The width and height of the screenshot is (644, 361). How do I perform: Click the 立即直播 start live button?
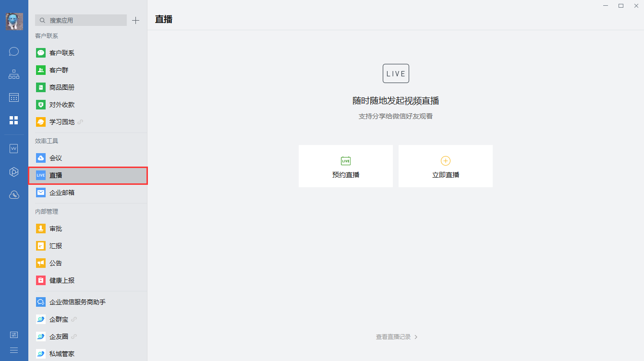click(446, 166)
